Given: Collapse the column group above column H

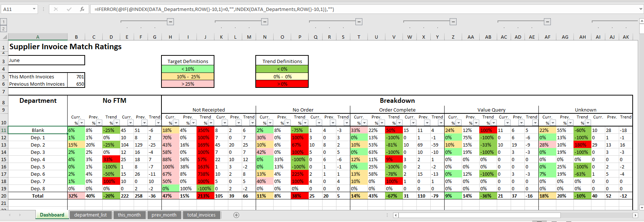Looking at the screenshot, I should (170, 22).
